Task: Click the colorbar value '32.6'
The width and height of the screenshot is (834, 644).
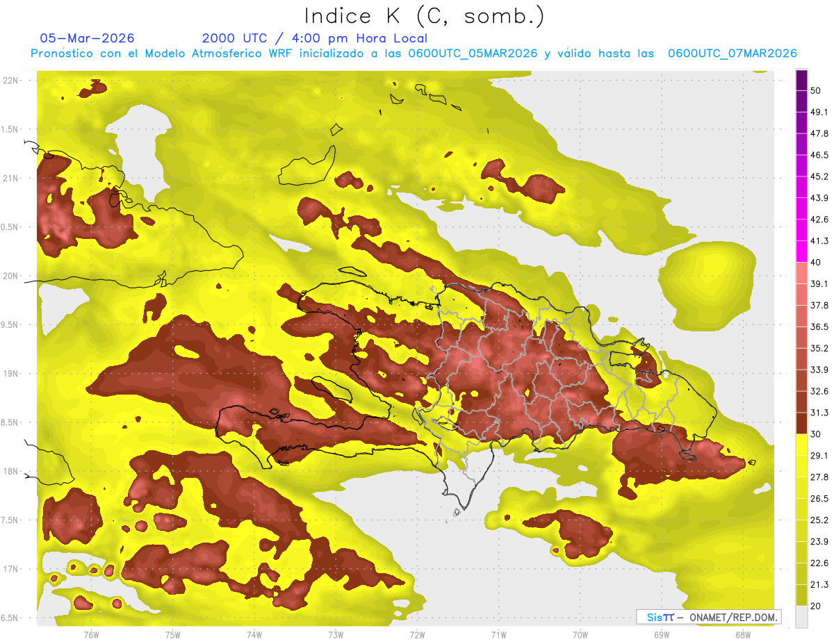Action: 819,391
